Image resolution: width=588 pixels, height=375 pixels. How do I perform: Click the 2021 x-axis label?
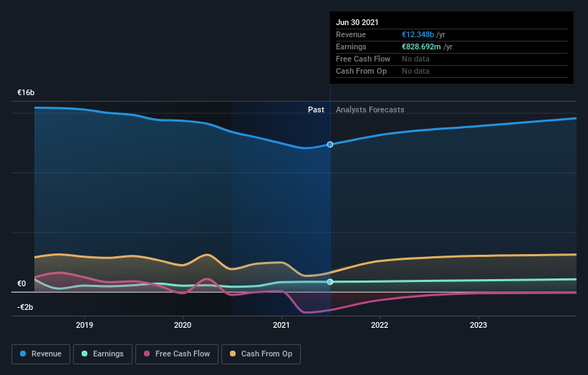281,325
